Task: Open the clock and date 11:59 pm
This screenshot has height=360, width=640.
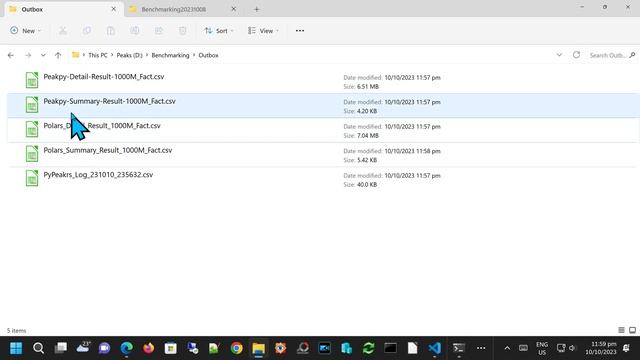Action: pos(601,348)
